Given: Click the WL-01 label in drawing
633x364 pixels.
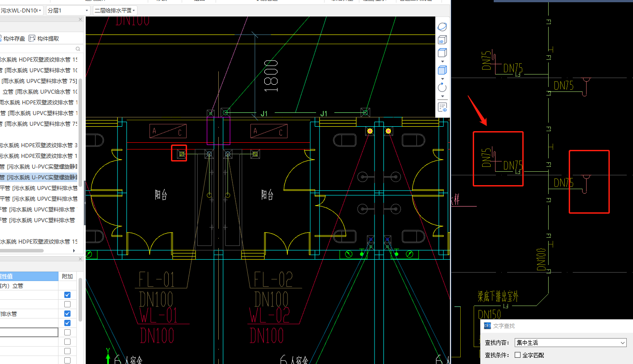Looking at the screenshot, I should 159,315.
